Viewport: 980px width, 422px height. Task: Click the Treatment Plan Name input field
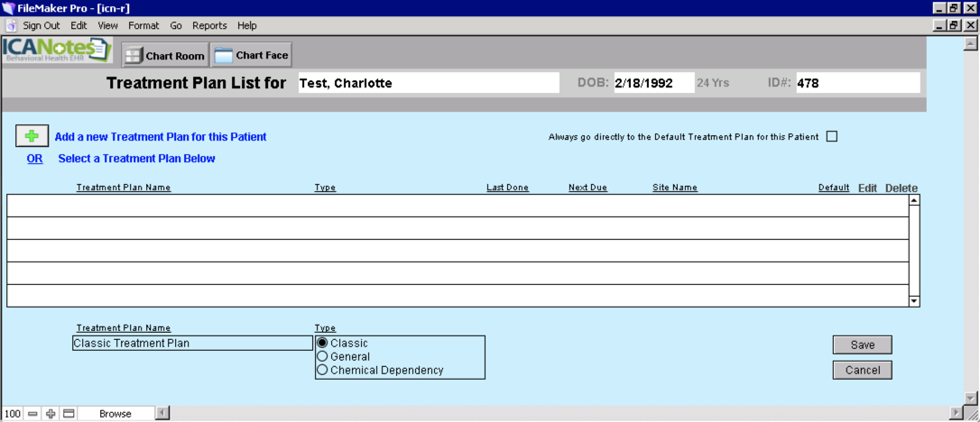(x=192, y=344)
